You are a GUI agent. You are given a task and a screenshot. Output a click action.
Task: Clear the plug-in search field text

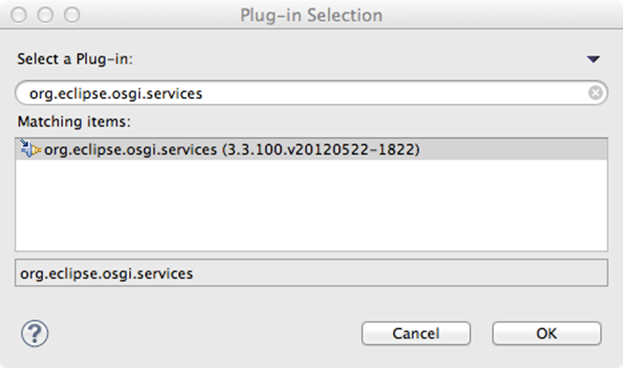point(595,93)
